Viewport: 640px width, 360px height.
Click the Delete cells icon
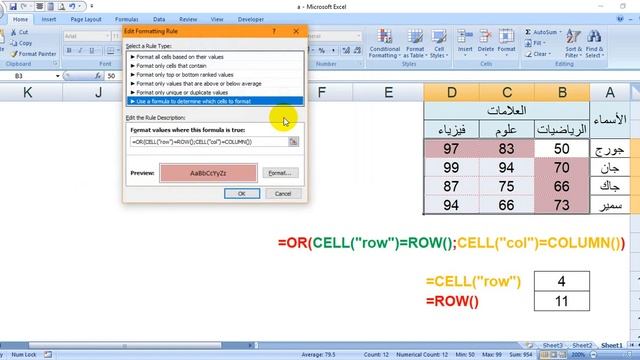click(x=485, y=36)
